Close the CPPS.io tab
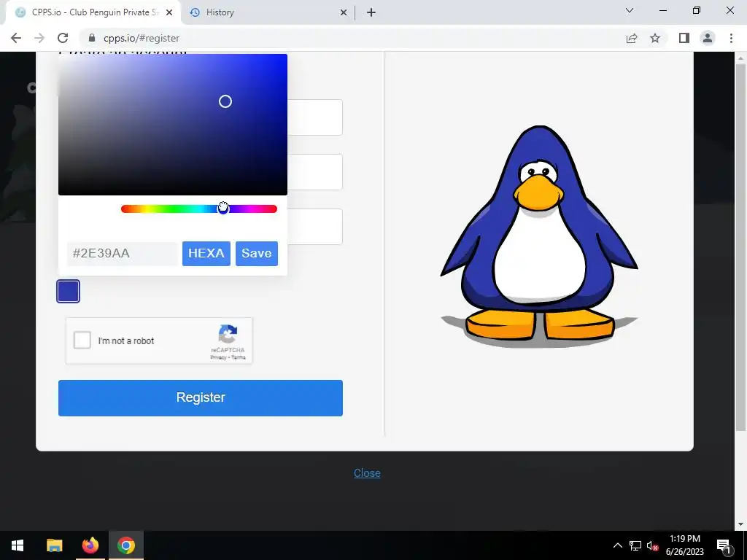747x560 pixels. point(169,12)
